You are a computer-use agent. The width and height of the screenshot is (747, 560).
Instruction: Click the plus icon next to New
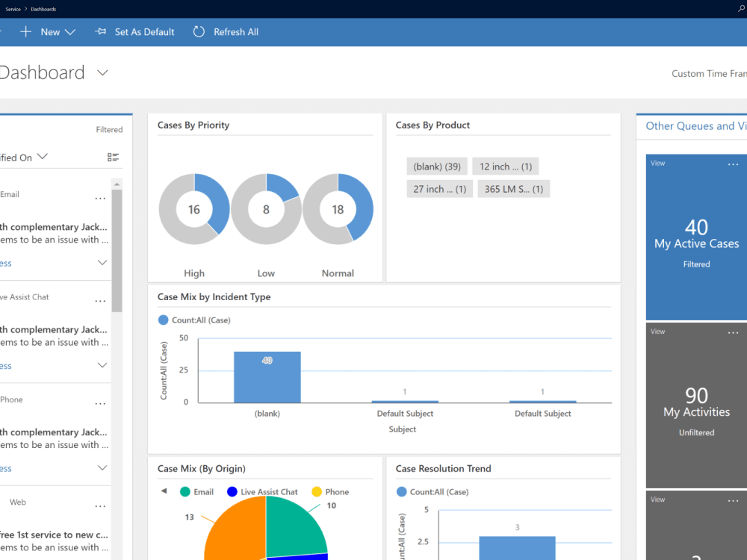pos(25,31)
